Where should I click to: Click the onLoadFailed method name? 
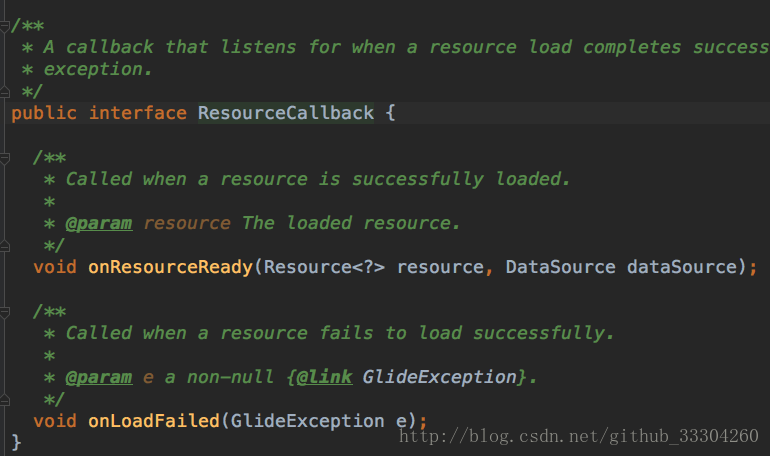pyautogui.click(x=153, y=421)
